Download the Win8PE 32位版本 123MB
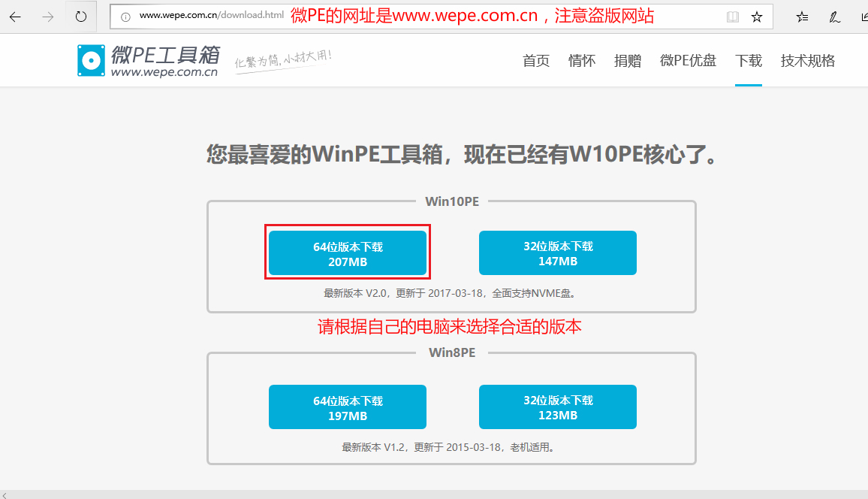 point(557,407)
